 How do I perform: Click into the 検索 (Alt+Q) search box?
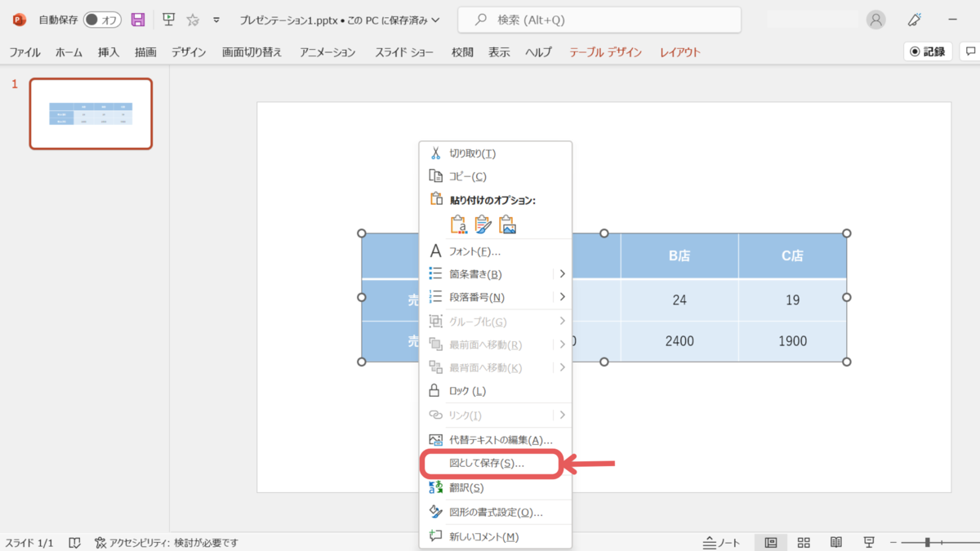[599, 20]
